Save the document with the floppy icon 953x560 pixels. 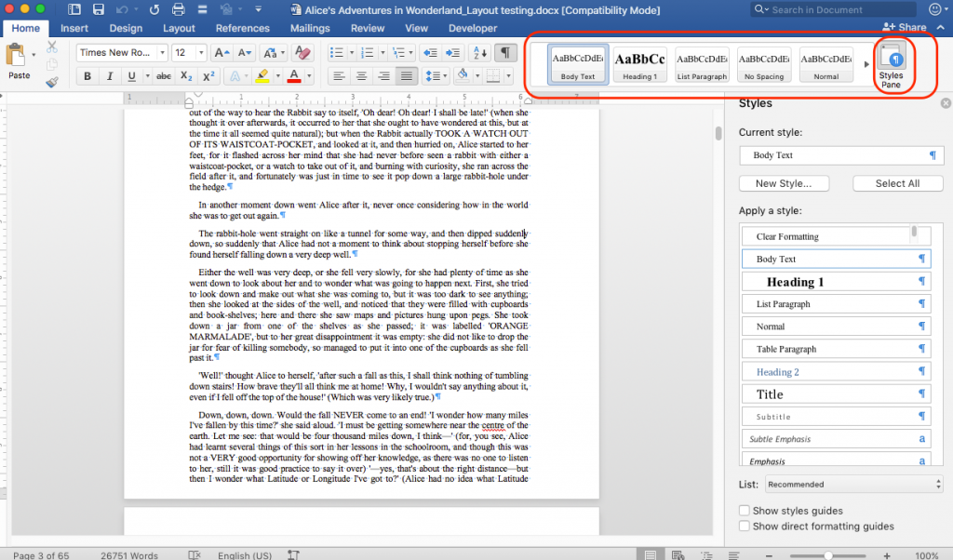(98, 9)
